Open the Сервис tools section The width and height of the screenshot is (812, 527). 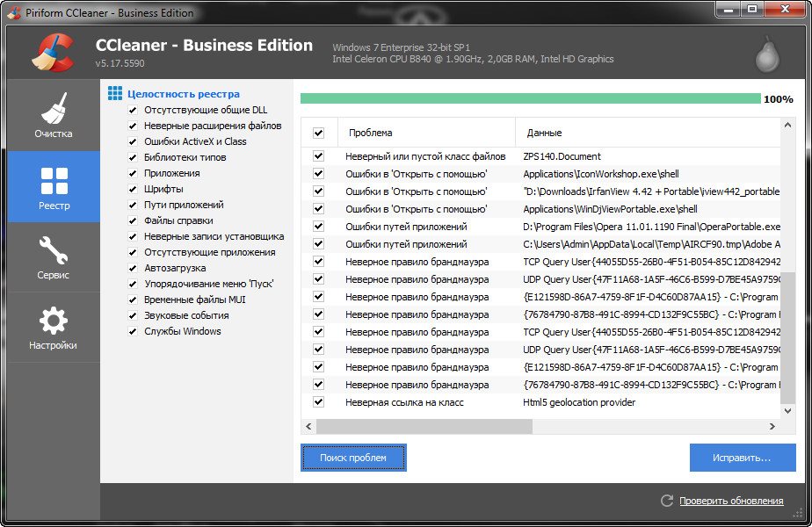[x=54, y=257]
